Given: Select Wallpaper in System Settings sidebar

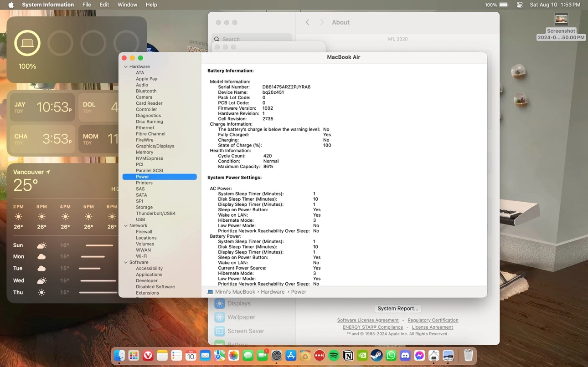Looking at the screenshot, I should 241,317.
